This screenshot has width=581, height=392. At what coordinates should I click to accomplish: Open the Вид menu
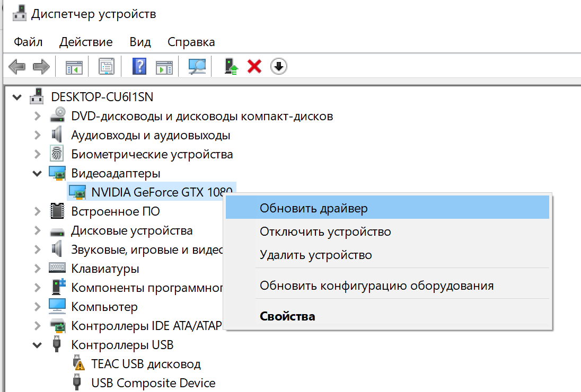140,42
